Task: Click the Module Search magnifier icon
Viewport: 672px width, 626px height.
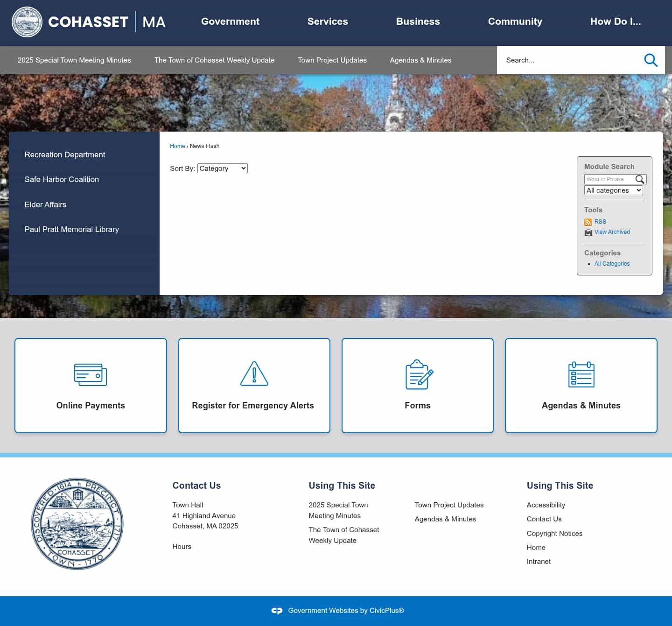Action: 640,179
